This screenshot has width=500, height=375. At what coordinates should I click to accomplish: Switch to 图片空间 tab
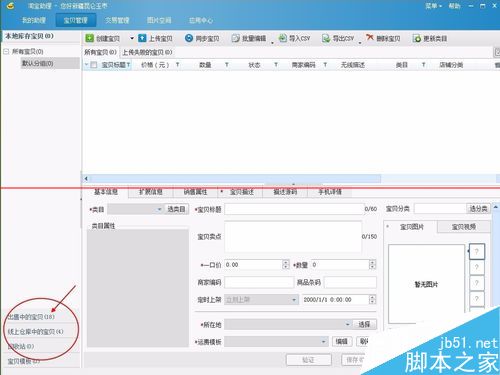click(x=159, y=20)
